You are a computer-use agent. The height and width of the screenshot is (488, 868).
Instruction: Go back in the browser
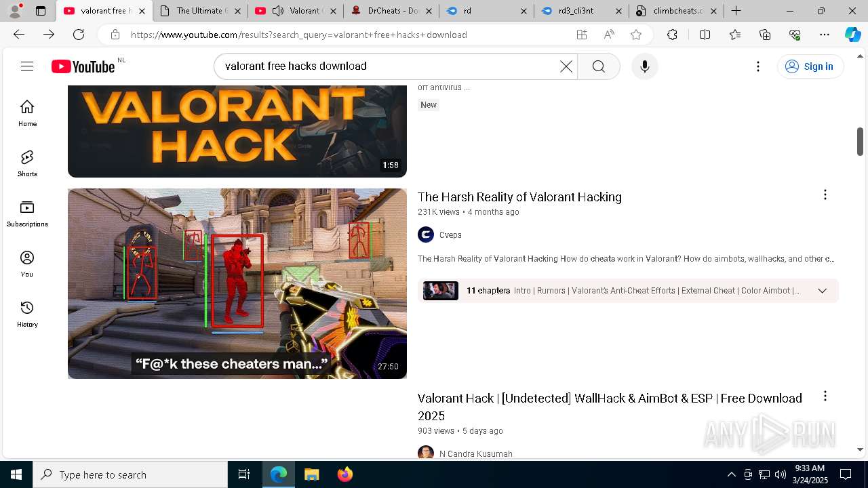(x=19, y=35)
